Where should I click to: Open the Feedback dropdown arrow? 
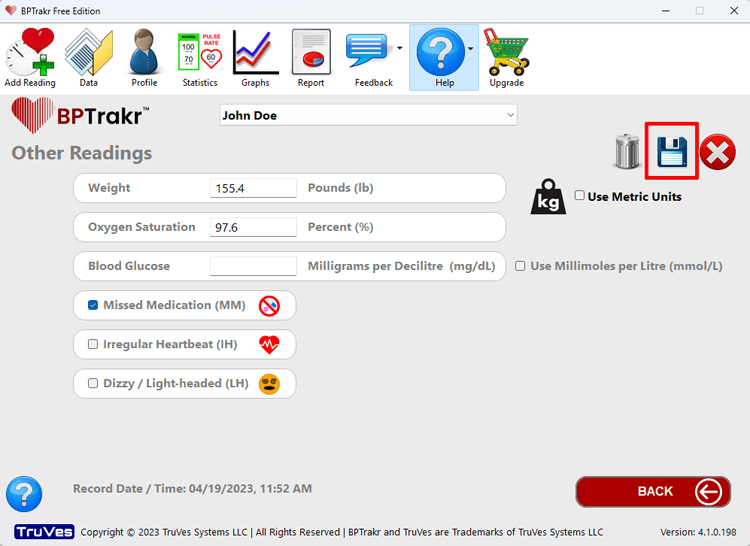click(x=400, y=48)
